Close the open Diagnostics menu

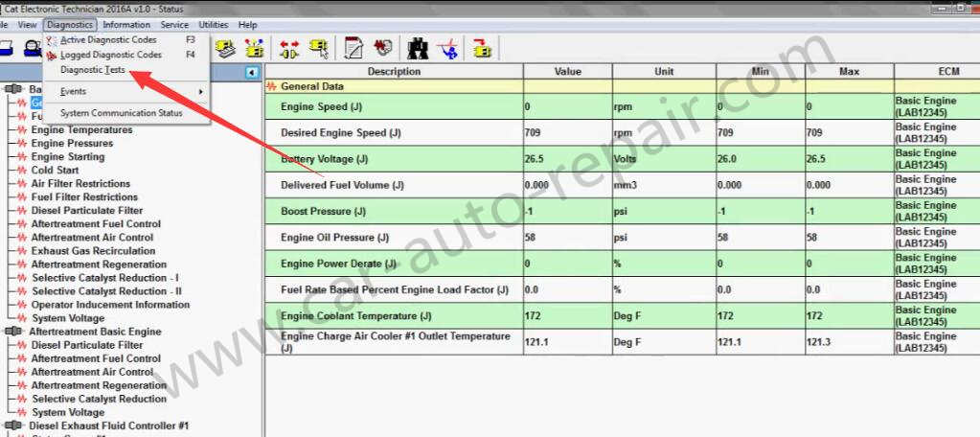(x=69, y=25)
